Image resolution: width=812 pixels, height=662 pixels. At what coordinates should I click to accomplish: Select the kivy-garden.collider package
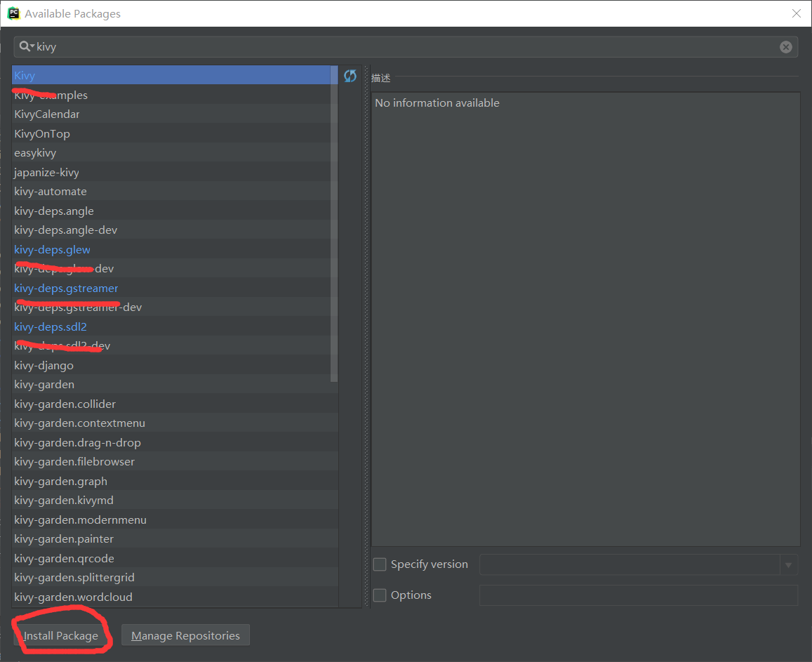175,404
